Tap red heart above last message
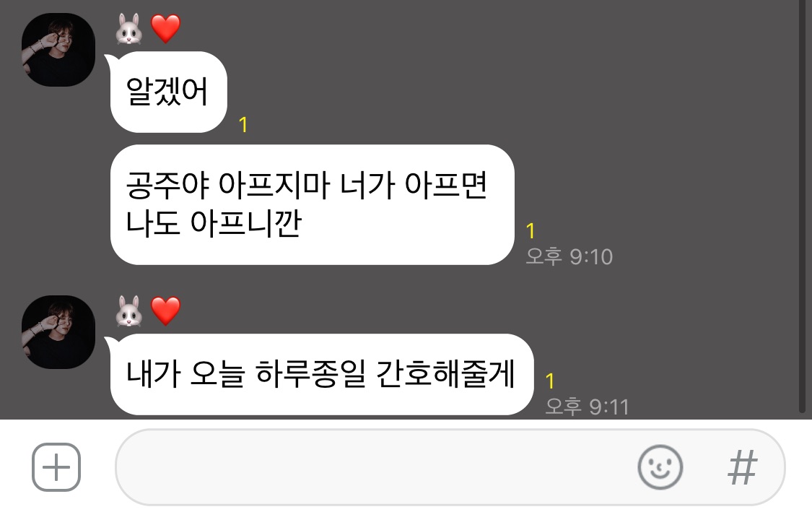The height and width of the screenshot is (525, 812). coord(166,311)
